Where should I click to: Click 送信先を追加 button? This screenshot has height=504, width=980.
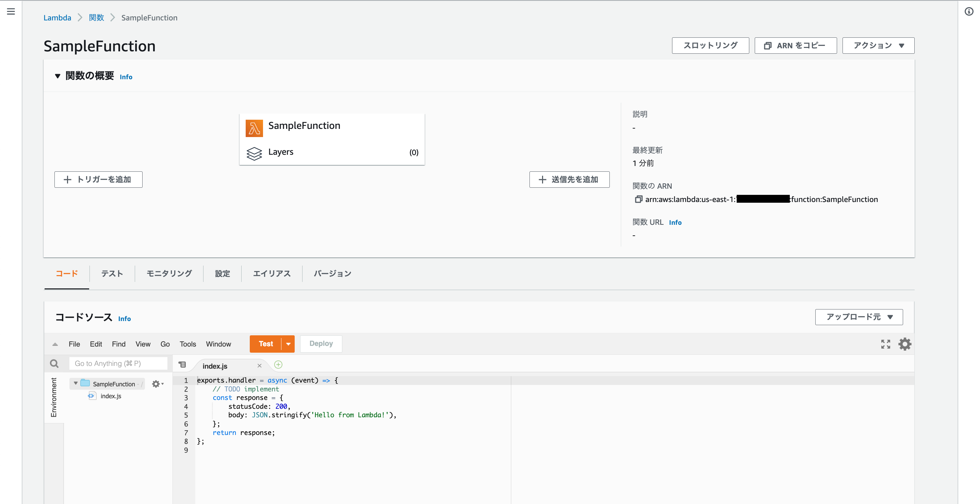tap(569, 180)
